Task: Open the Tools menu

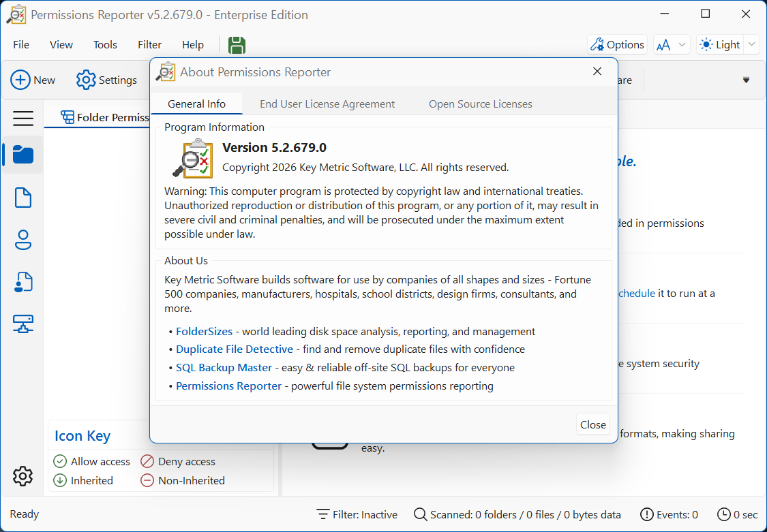Action: pyautogui.click(x=105, y=45)
